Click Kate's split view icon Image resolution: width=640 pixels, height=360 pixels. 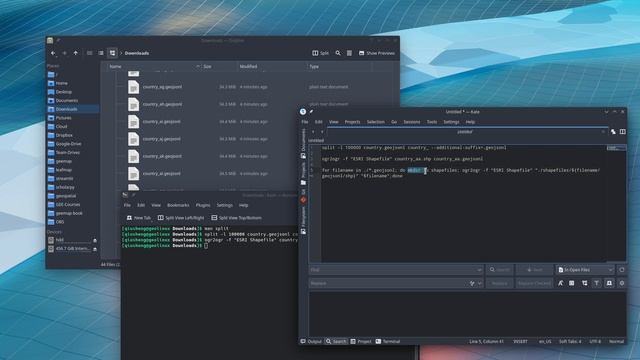(622, 132)
